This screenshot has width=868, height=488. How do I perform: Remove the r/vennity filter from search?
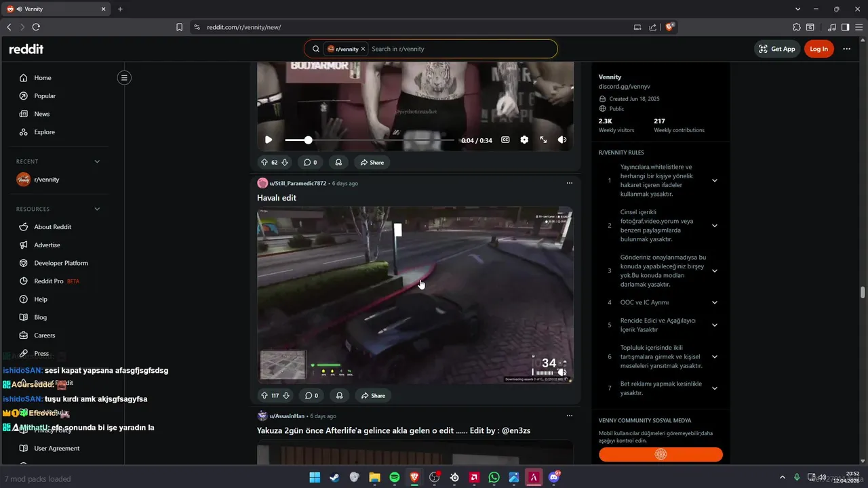pos(363,49)
